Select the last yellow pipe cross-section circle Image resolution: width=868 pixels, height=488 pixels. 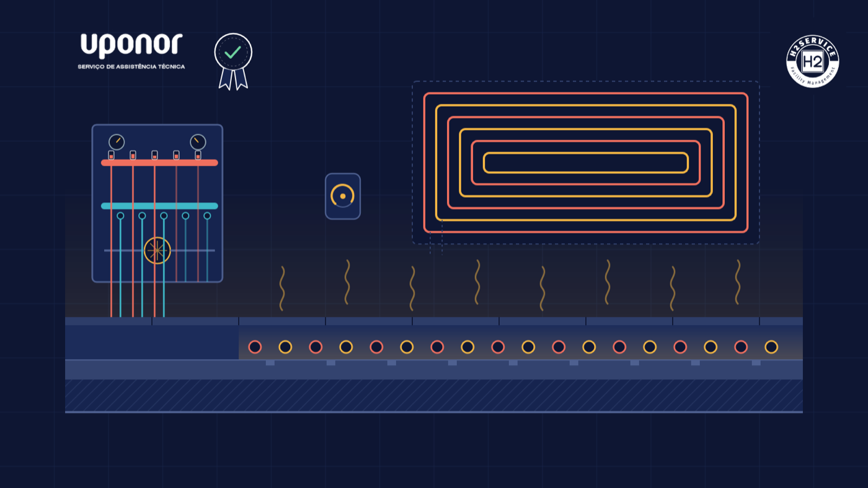pyautogui.click(x=771, y=347)
